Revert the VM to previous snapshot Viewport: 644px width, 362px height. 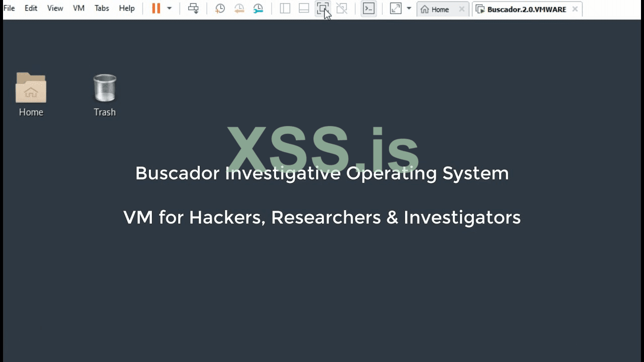tap(239, 9)
